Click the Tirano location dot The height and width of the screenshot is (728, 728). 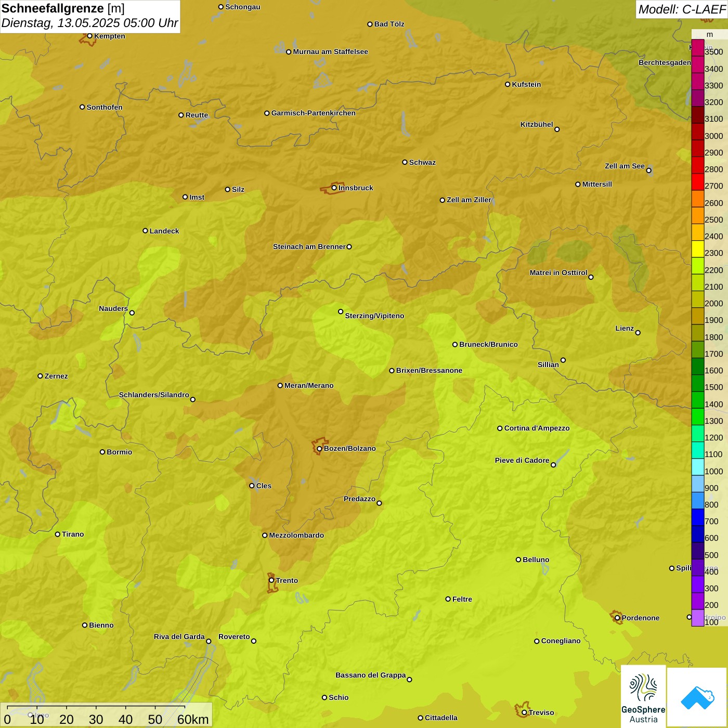[58, 534]
